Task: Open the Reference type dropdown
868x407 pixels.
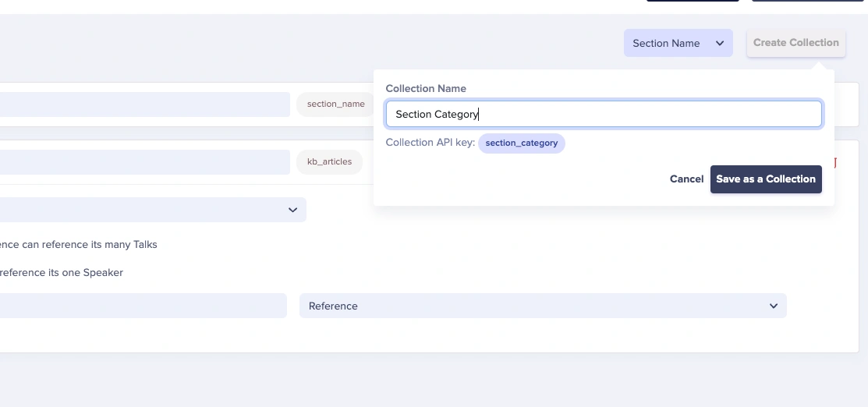Action: tap(543, 306)
